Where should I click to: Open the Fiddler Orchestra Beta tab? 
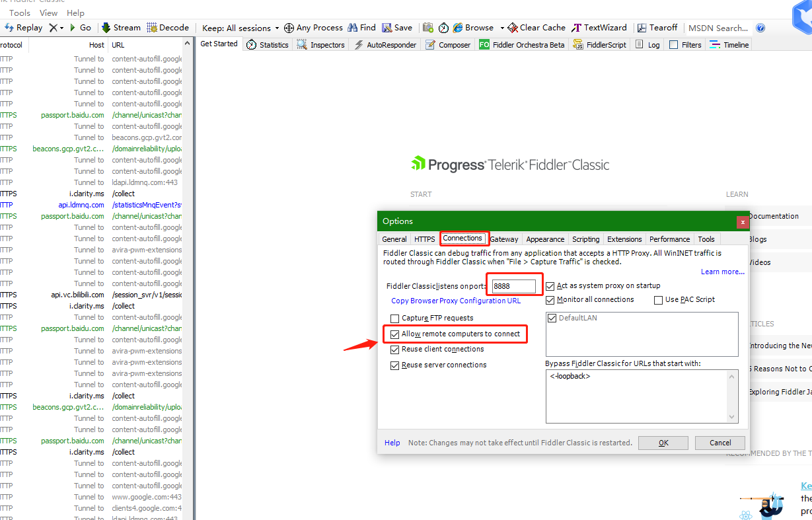(522, 45)
